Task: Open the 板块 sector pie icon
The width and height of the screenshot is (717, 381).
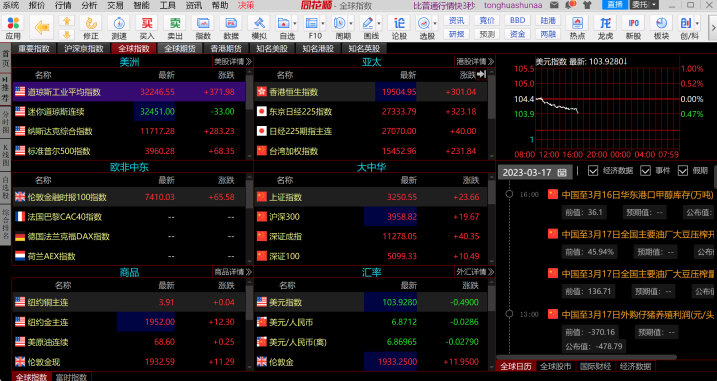Action: click(662, 27)
